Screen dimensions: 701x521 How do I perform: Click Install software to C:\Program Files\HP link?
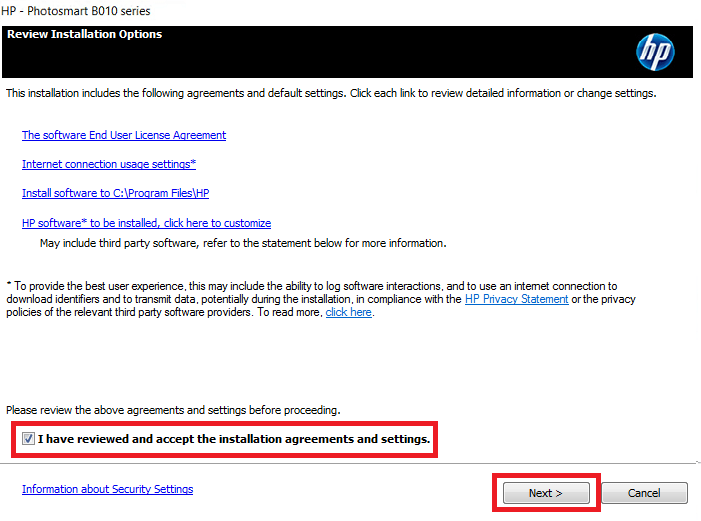pyautogui.click(x=115, y=193)
